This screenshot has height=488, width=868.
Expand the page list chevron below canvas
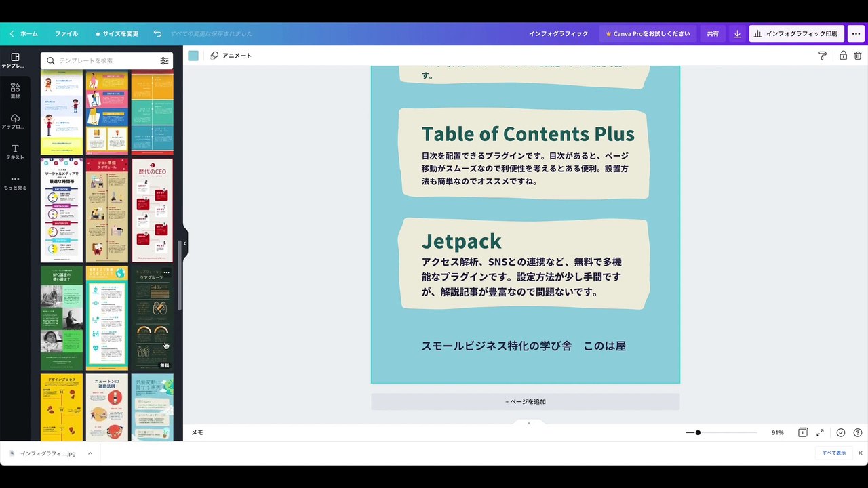(x=529, y=423)
